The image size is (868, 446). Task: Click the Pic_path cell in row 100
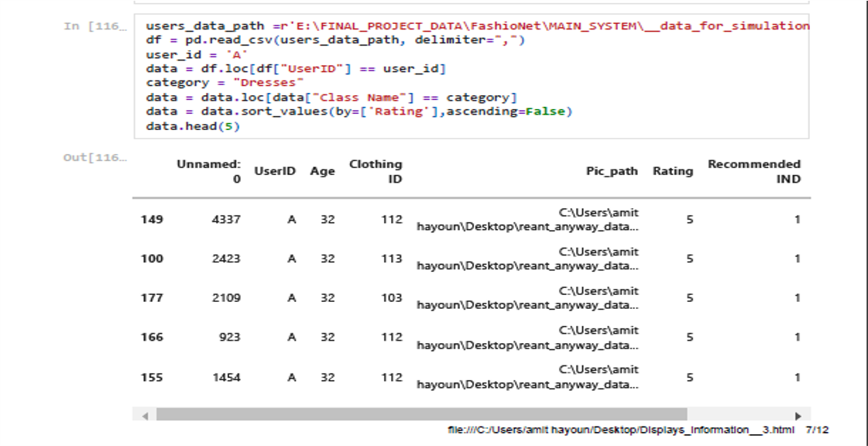[x=527, y=259]
